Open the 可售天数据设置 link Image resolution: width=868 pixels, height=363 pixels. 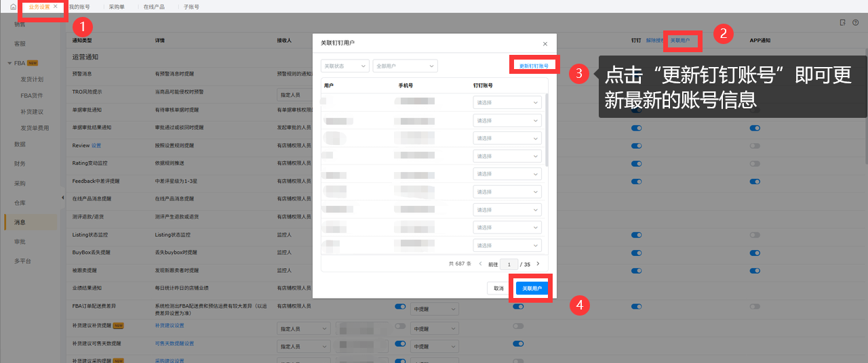[174, 343]
